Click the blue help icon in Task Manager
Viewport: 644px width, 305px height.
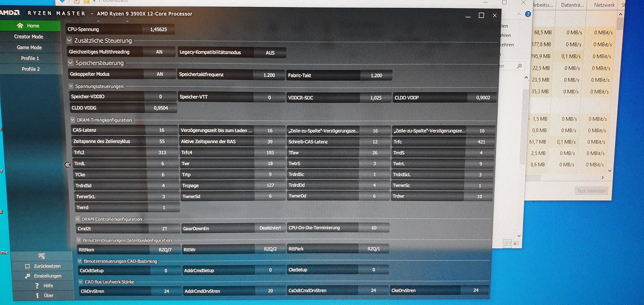click(x=528, y=14)
